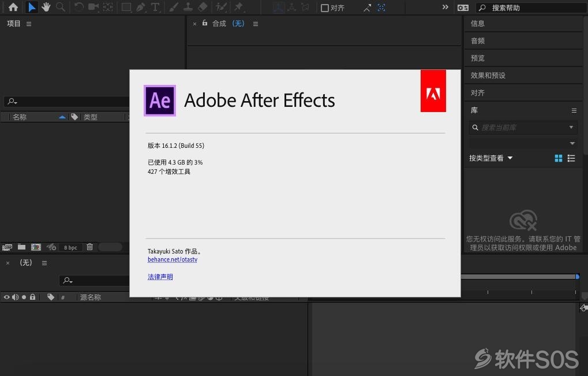Viewport: 588px width, 376px height.
Task: Go to the Home screen icon
Action: pos(13,7)
